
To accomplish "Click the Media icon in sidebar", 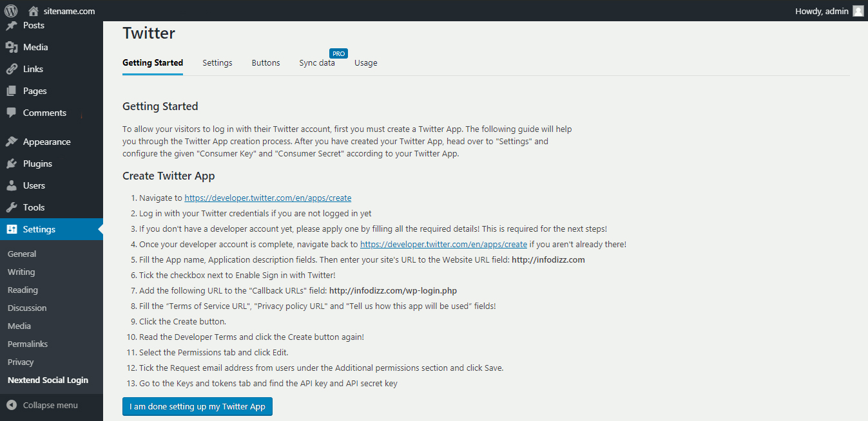I will pyautogui.click(x=11, y=47).
